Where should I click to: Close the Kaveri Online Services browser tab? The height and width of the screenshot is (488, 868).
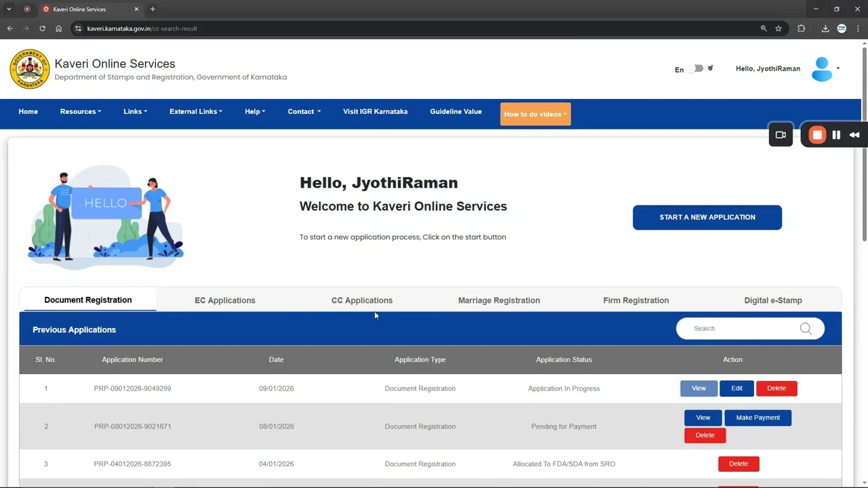pyautogui.click(x=136, y=9)
